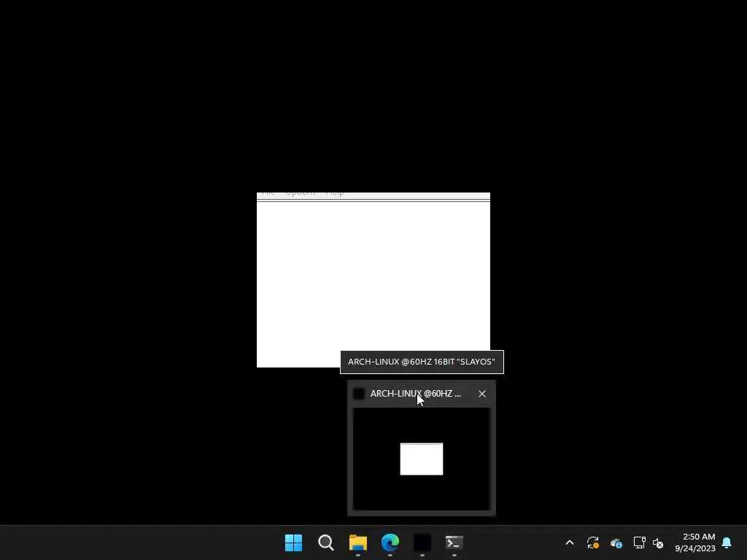Click the OneDrive cloud tray icon
Image resolution: width=747 pixels, height=560 pixels.
[616, 542]
